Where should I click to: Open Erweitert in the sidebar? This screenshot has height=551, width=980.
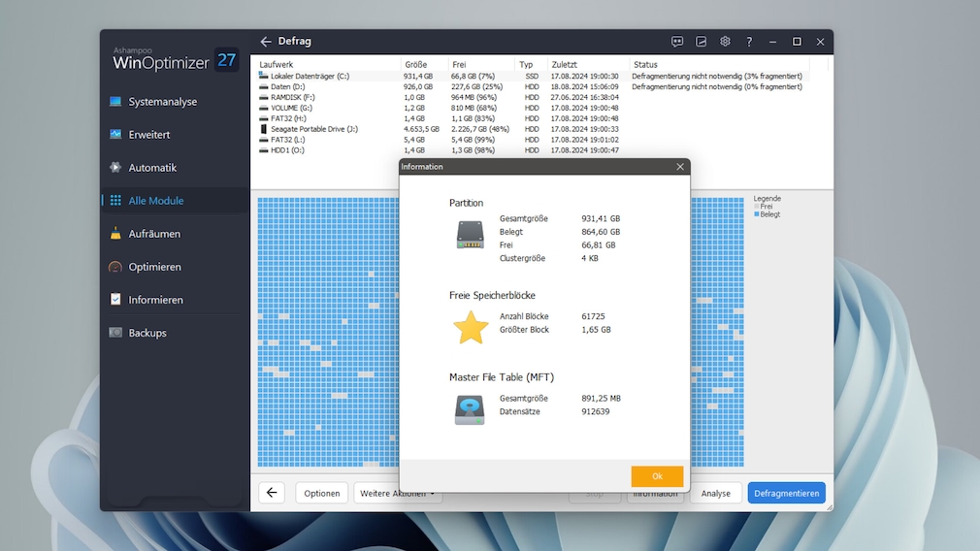(149, 134)
